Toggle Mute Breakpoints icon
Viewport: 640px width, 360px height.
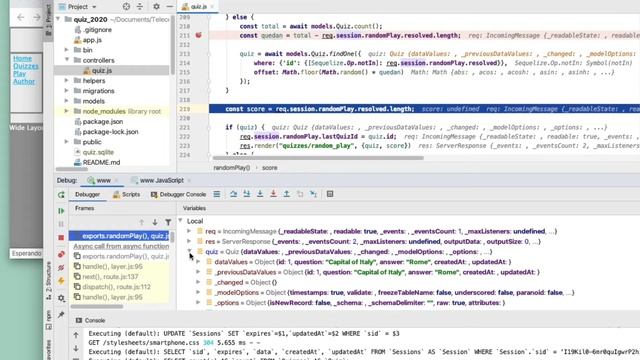pyautogui.click(x=61, y=268)
